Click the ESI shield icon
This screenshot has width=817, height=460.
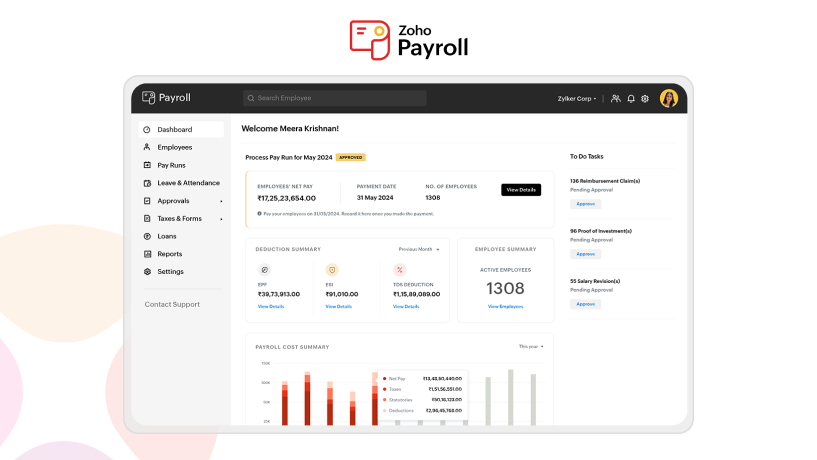332,270
